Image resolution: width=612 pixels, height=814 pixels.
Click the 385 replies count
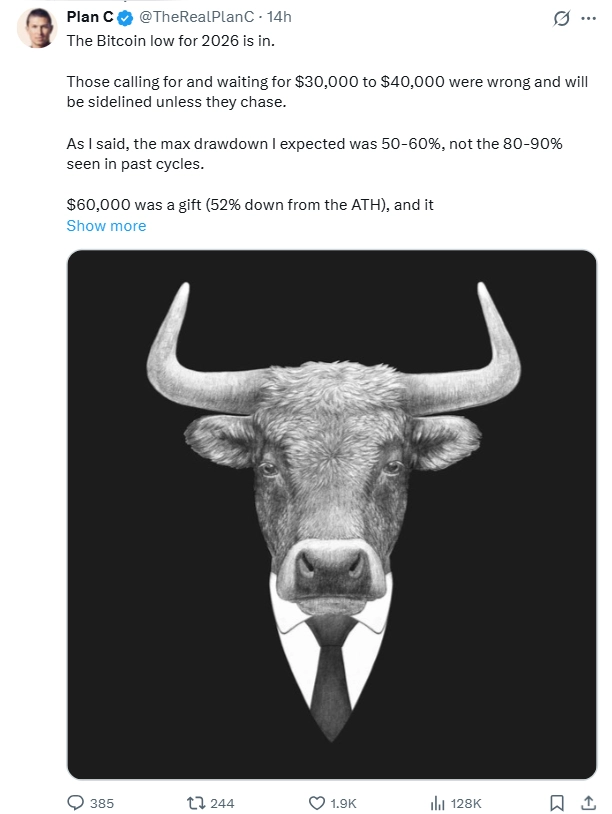(x=102, y=803)
